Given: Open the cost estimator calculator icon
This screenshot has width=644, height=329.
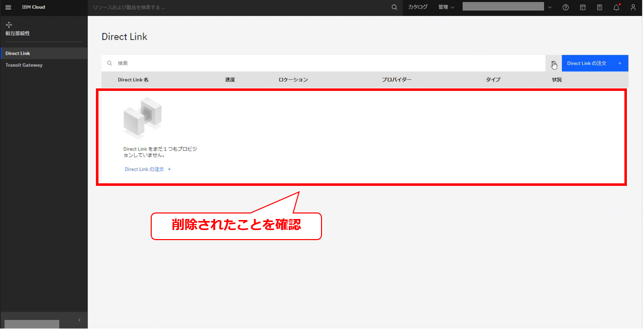Looking at the screenshot, I should point(600,8).
